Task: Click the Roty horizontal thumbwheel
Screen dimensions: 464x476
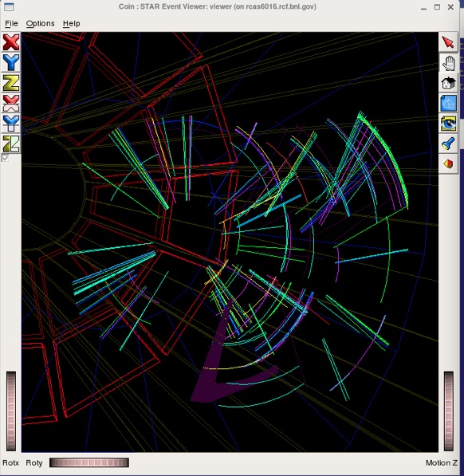Action: 89,462
